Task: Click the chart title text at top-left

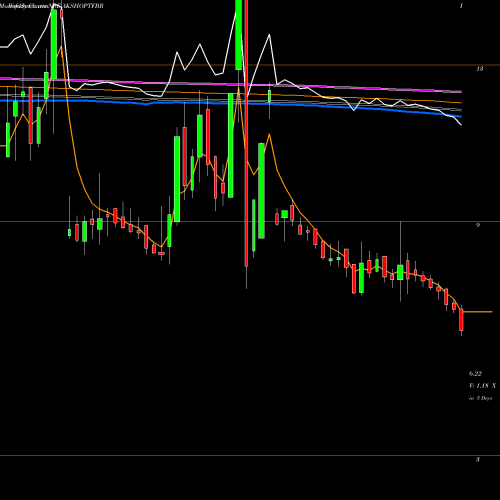Action: [x=52, y=6]
